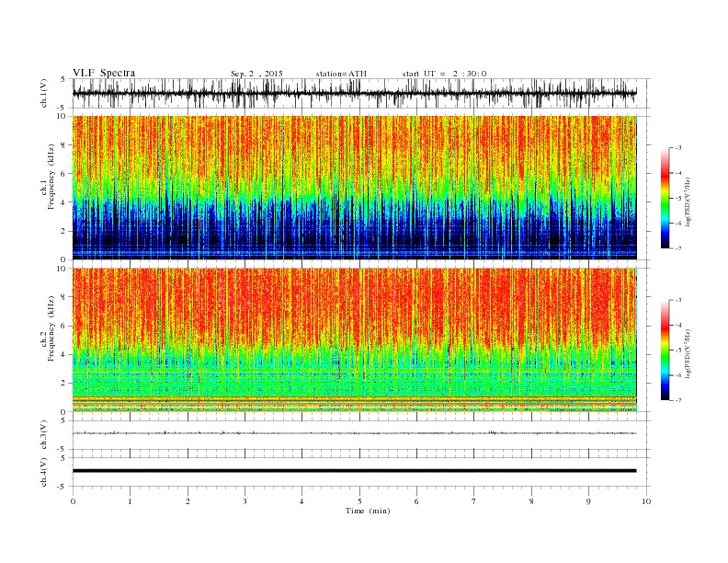
Task: Click the ch.1 "Frequency (kHz)" axis label
Action: point(51,177)
